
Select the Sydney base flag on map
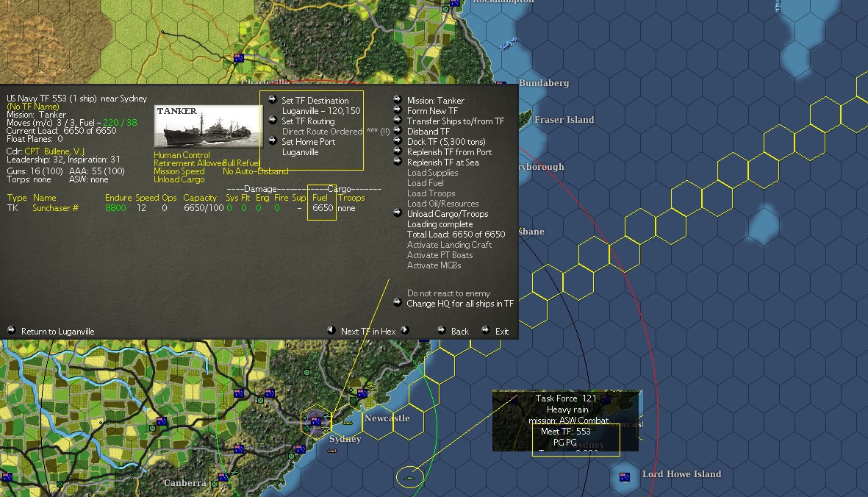[x=315, y=422]
